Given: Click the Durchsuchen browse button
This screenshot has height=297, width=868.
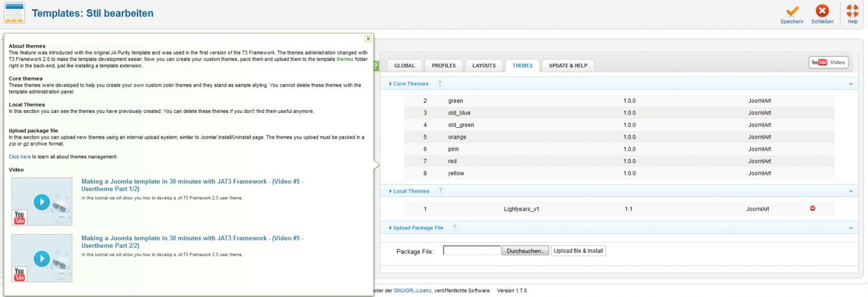Looking at the screenshot, I should coord(525,251).
